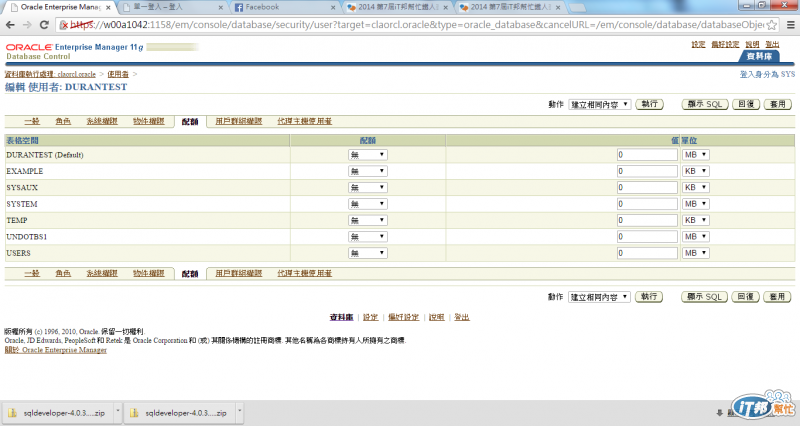800x426 pixels.
Task: Open the 使用者 breadcrumb link
Action: pyautogui.click(x=118, y=74)
